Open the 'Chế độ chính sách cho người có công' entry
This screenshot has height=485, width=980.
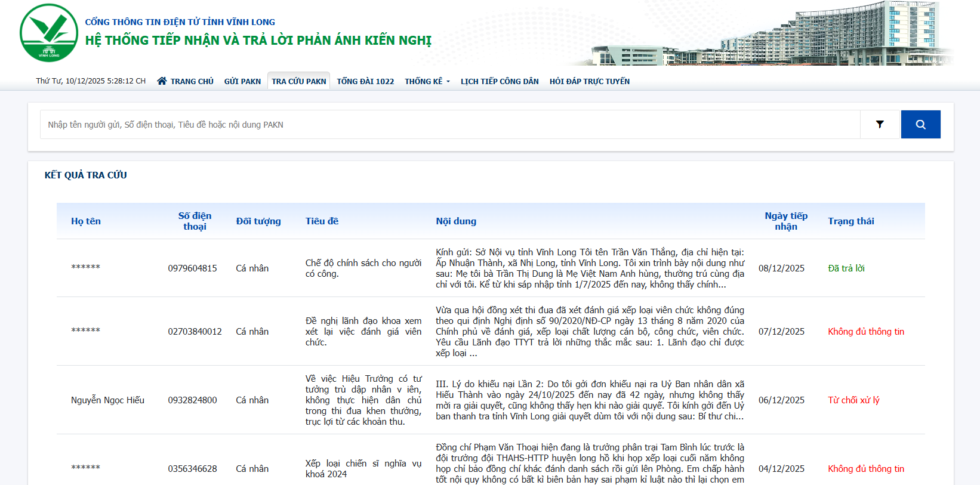click(363, 268)
